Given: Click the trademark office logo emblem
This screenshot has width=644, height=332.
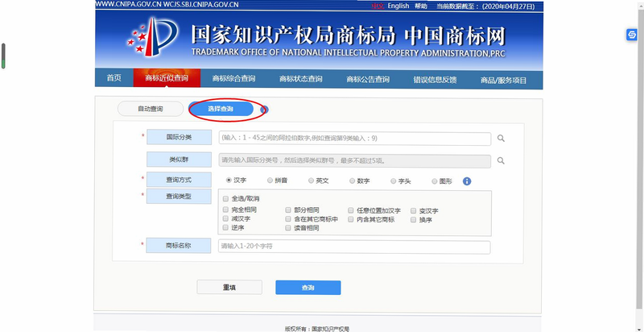Looking at the screenshot, I should click(x=153, y=36).
